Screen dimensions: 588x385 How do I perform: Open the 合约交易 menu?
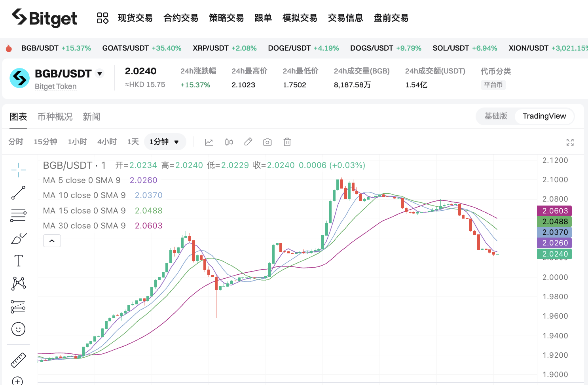(x=181, y=18)
